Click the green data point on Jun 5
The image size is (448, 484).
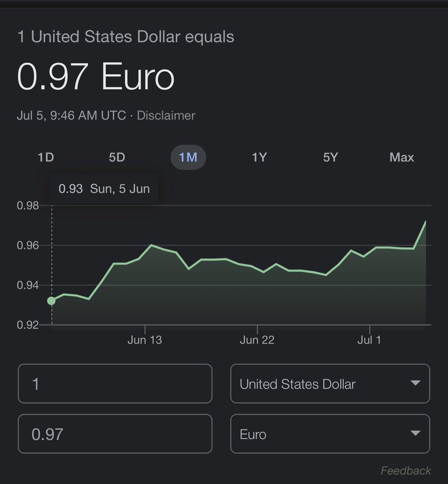pos(51,301)
